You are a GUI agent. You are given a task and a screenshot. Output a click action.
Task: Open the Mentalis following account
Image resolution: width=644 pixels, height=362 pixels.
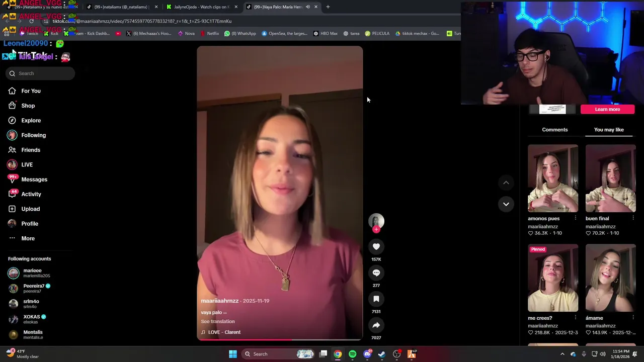[26, 335]
